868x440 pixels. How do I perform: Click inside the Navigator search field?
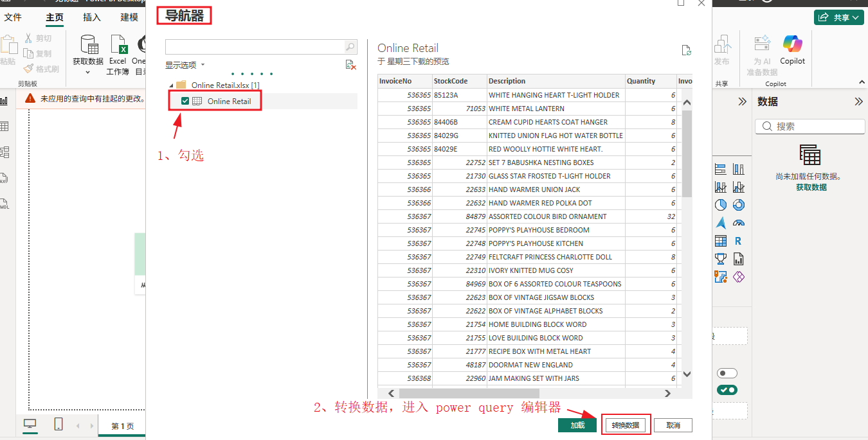(255, 46)
